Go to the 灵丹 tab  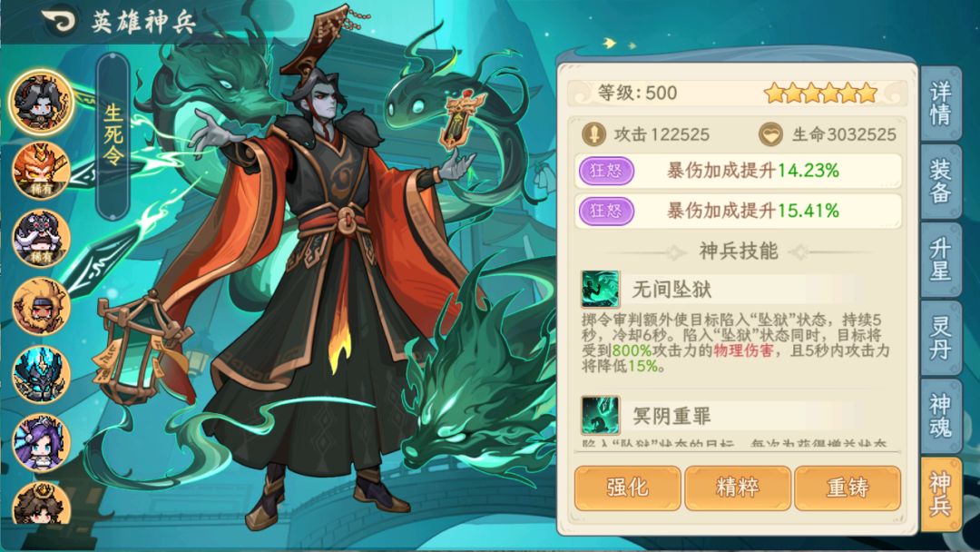coord(941,338)
